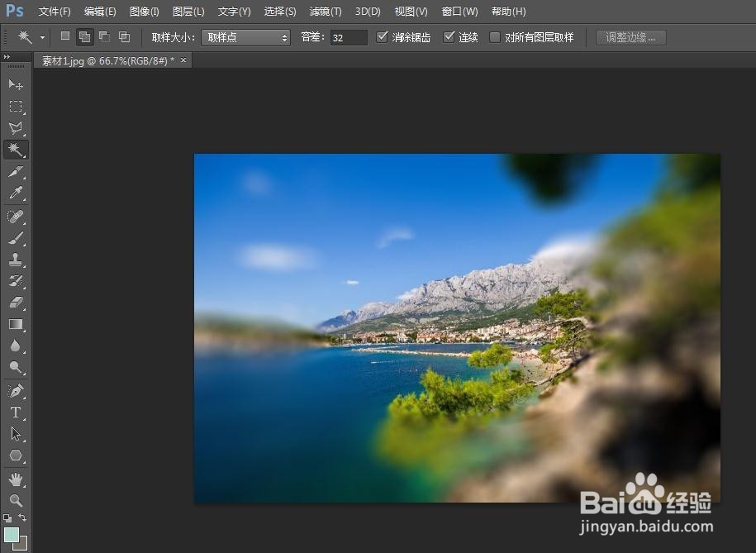
Task: Select the Zoom tool
Action: click(16, 500)
